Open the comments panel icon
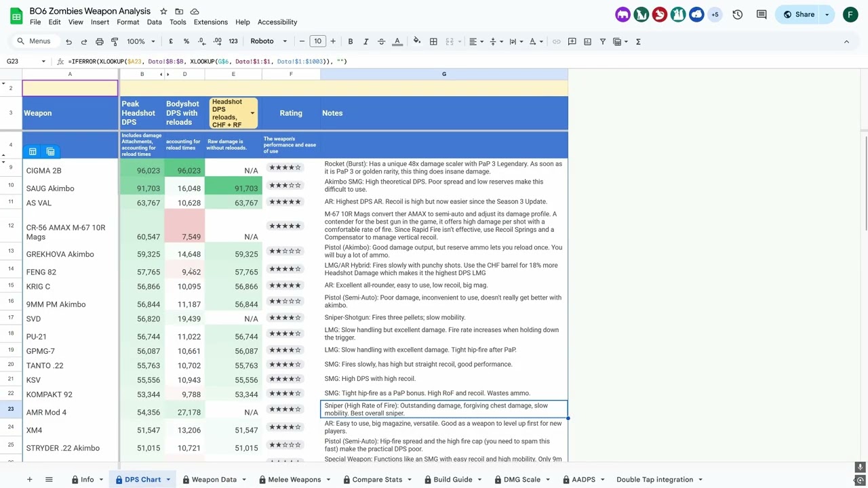Viewport: 868px width, 488px height. click(762, 14)
